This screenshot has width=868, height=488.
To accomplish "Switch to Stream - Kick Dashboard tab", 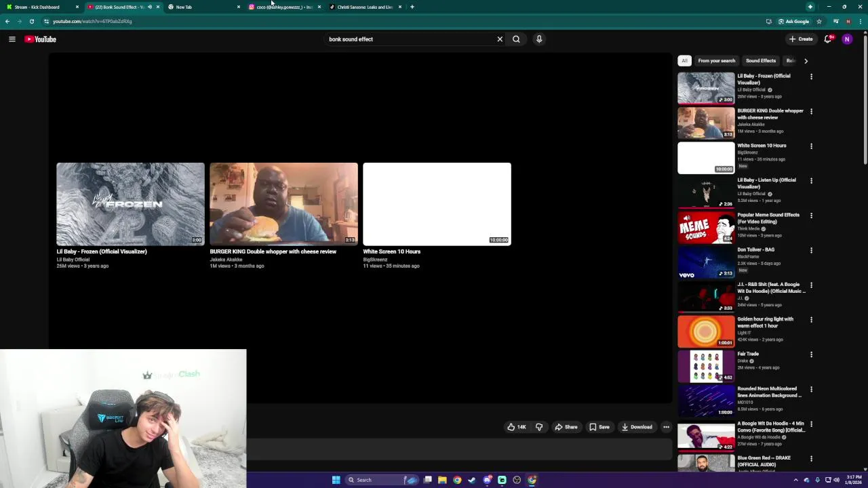I will point(41,7).
